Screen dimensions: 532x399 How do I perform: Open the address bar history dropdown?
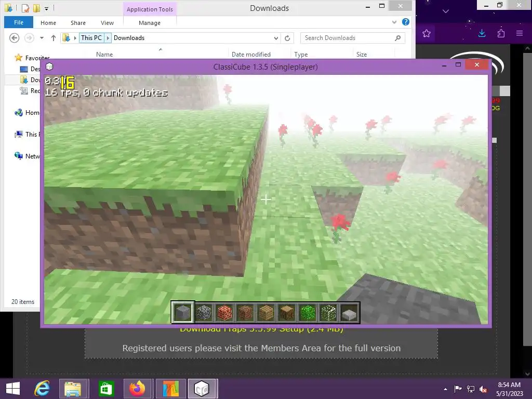click(276, 38)
